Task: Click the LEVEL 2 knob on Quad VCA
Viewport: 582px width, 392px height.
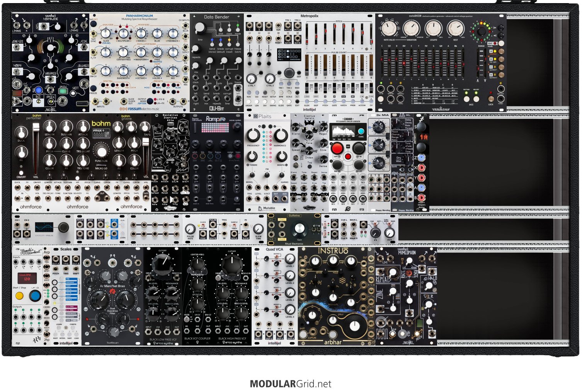Action: (x=290, y=276)
